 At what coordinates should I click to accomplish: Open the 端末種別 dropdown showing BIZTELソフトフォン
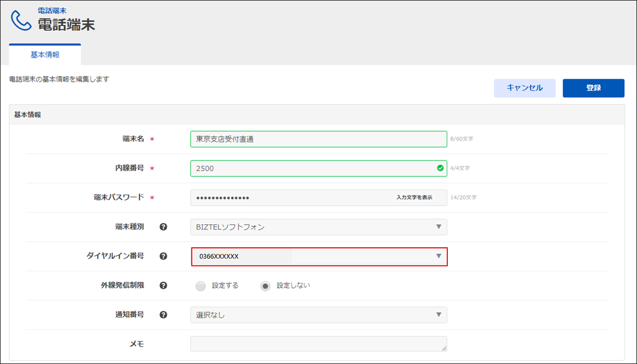(x=318, y=227)
